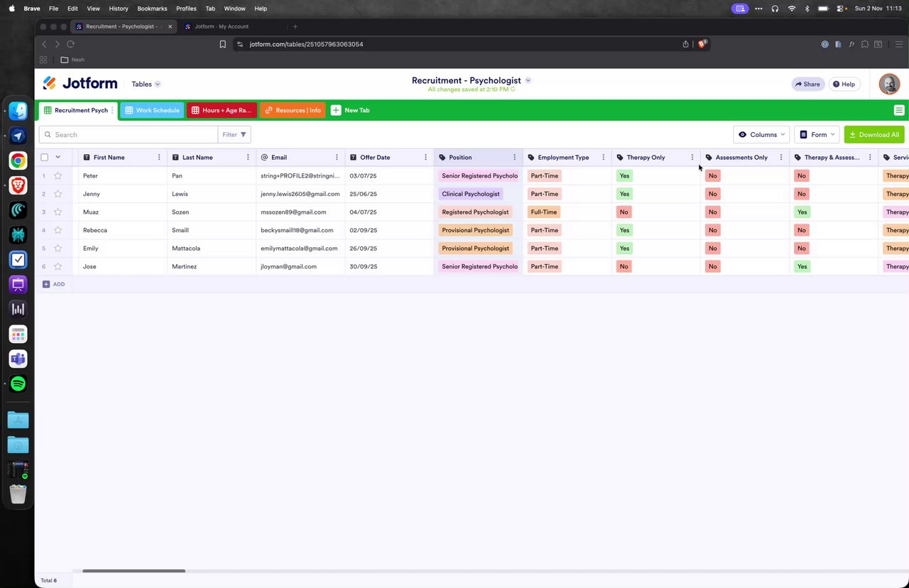Open the new browser tab plus button
Screen dimensions: 909x588
pos(295,26)
